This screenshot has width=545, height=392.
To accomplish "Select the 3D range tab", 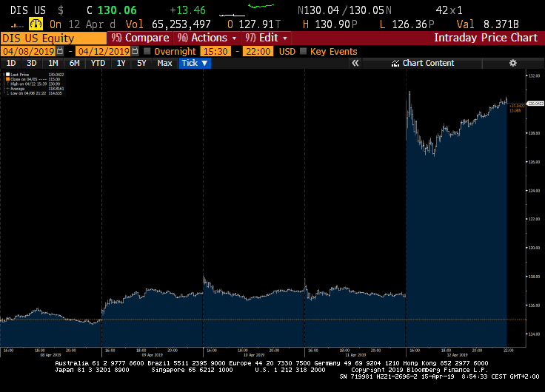I will (32, 63).
